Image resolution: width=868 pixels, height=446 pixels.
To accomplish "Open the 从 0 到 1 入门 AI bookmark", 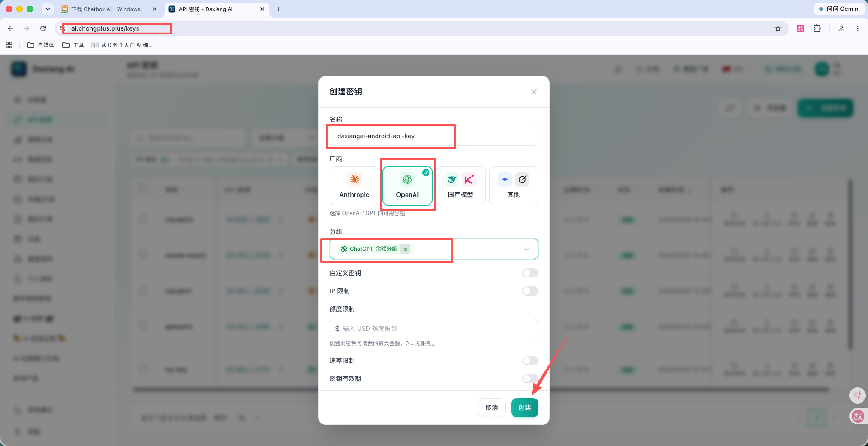I will (122, 45).
